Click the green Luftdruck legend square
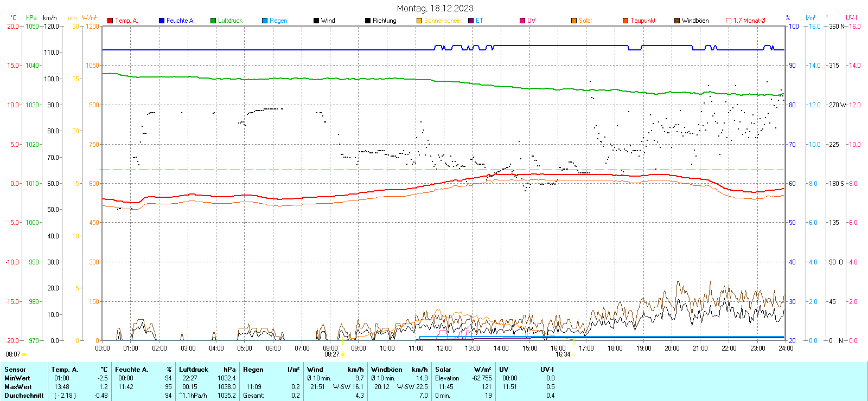868x401 pixels. pos(213,21)
